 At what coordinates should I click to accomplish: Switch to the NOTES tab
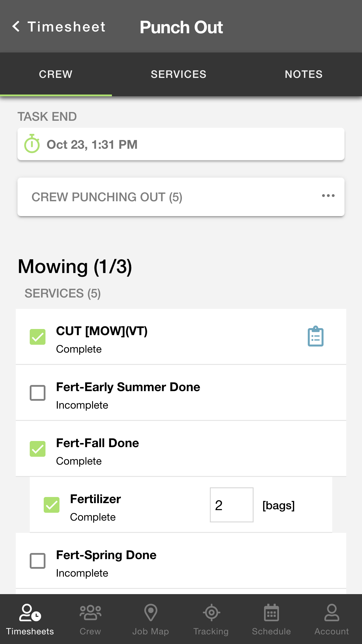[x=303, y=74]
